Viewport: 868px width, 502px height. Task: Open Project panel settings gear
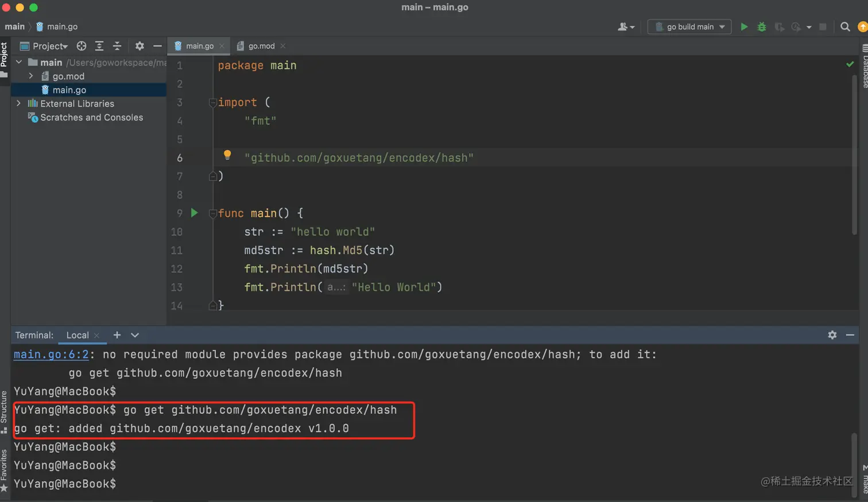coord(139,46)
